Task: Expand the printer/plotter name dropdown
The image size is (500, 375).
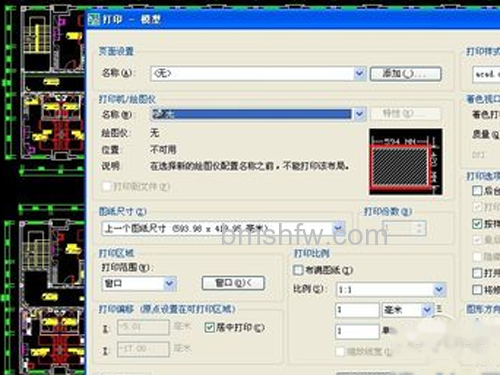Action: 259,114
